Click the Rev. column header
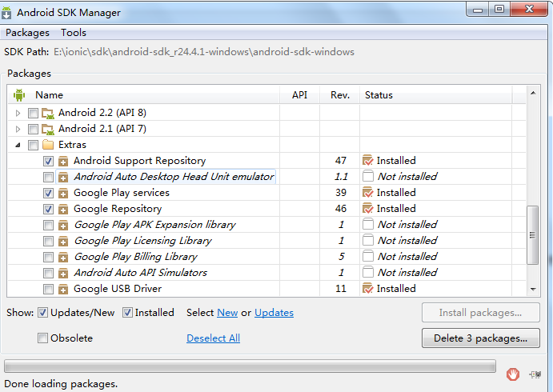The width and height of the screenshot is (553, 392). 340,95
